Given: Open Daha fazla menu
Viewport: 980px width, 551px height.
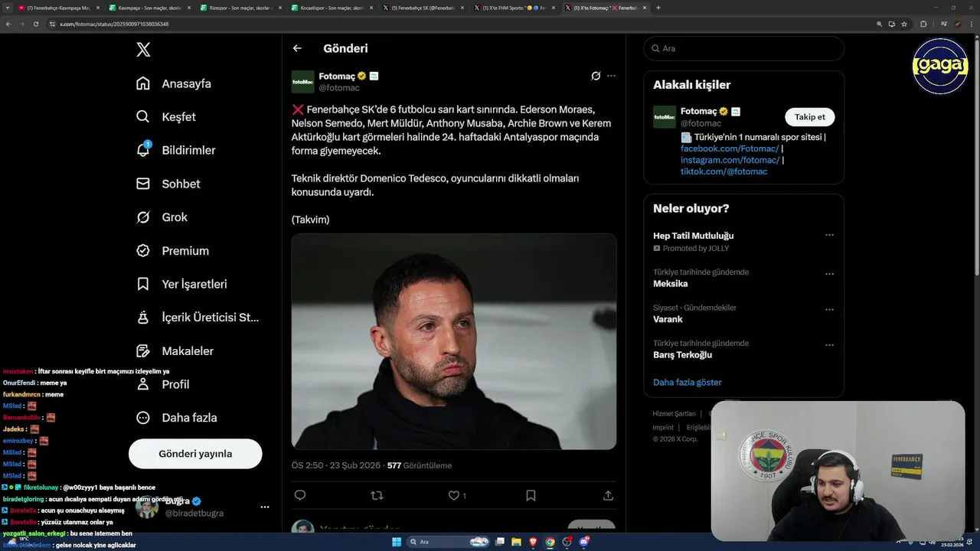Looking at the screenshot, I should point(176,418).
